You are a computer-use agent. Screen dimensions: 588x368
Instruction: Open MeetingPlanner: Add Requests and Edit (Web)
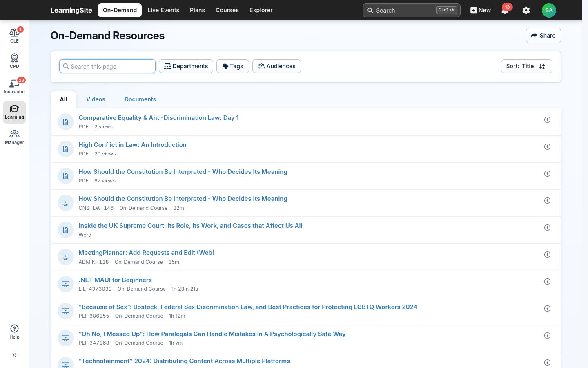click(146, 253)
